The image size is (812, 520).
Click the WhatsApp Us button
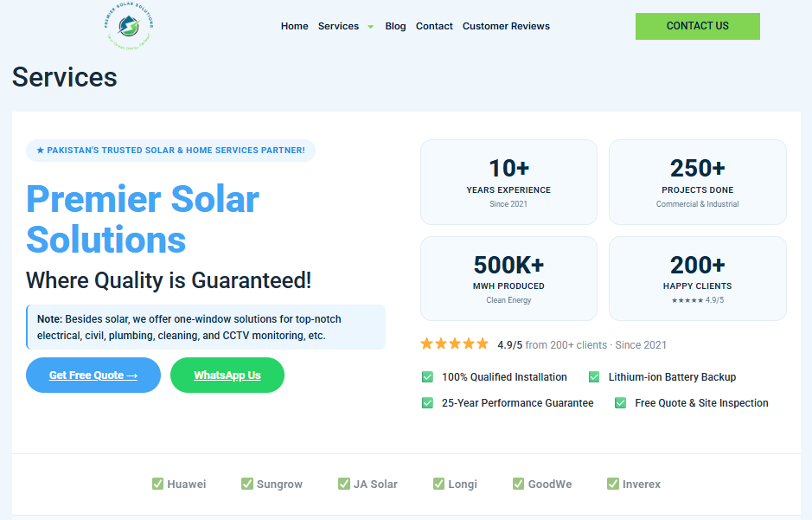[227, 375]
